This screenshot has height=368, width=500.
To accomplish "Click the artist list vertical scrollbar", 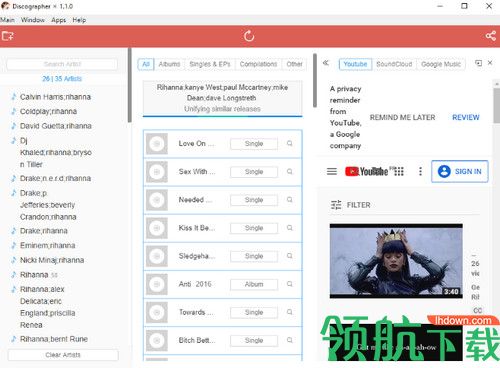I will [129, 85].
